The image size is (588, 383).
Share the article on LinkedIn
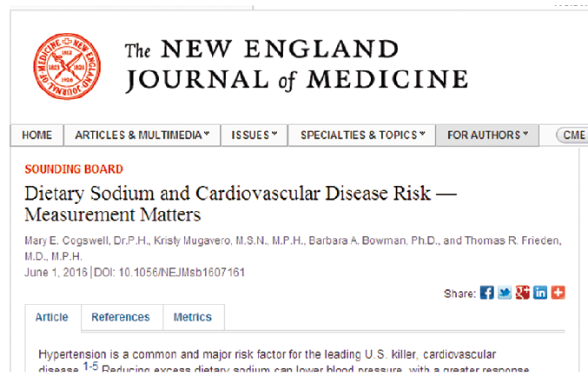(540, 293)
